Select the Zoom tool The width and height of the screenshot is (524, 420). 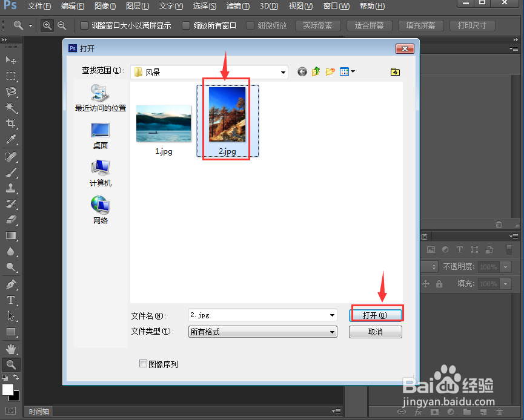(11, 364)
